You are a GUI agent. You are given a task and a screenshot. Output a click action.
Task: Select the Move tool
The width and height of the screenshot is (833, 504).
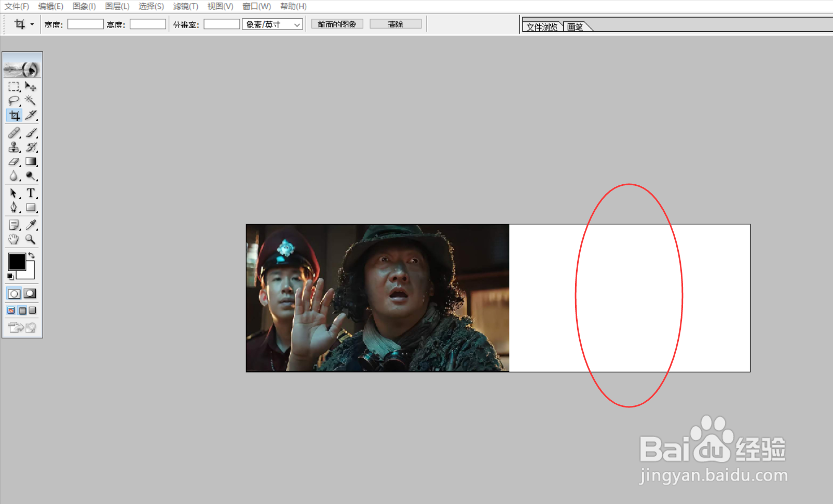click(31, 87)
